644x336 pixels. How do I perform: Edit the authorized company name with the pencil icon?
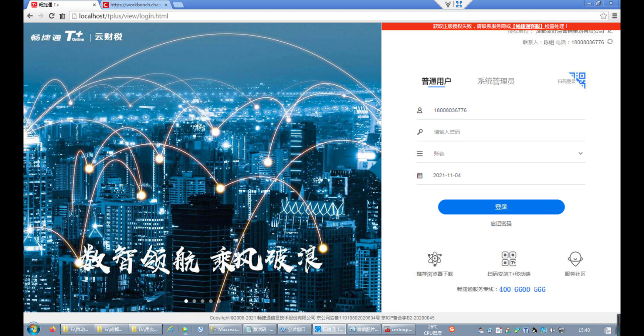(610, 32)
